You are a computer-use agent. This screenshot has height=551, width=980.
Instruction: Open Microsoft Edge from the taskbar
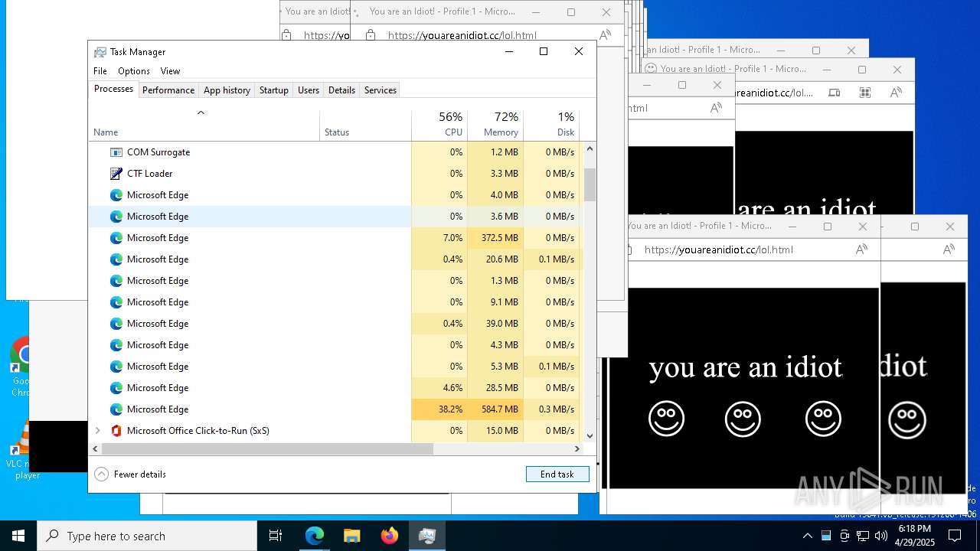(x=315, y=536)
